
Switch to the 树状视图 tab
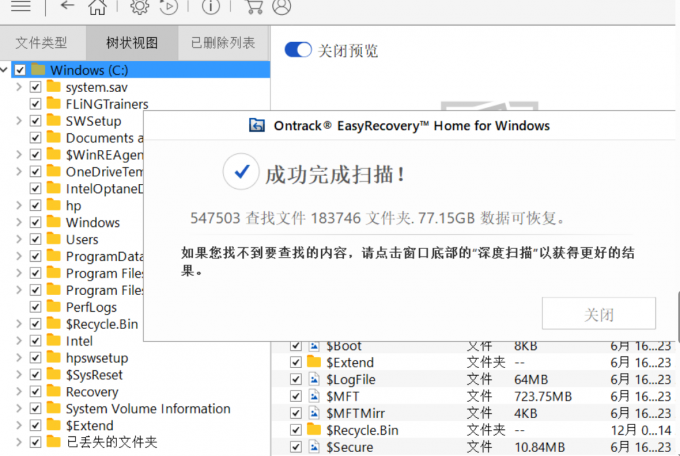pyautogui.click(x=132, y=43)
